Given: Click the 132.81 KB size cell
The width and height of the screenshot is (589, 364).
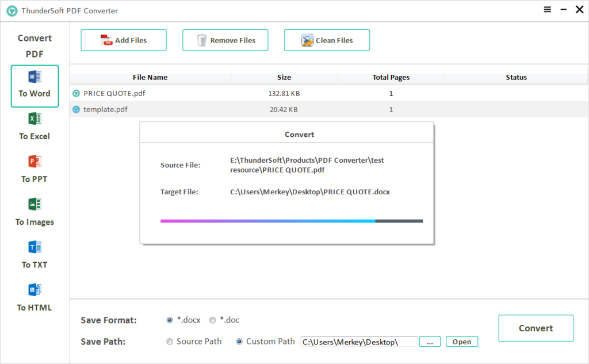Looking at the screenshot, I should pos(284,94).
